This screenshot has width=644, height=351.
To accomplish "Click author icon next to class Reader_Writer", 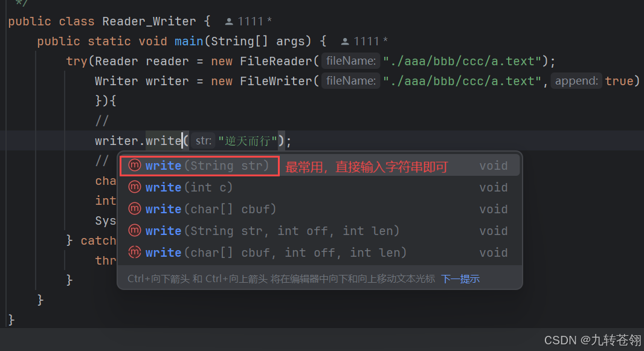I will point(229,21).
